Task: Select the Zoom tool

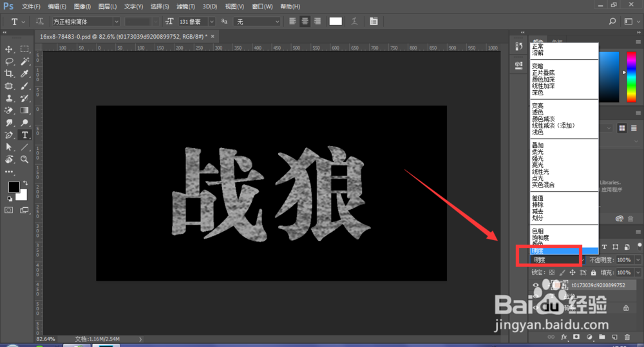Action: [x=24, y=159]
